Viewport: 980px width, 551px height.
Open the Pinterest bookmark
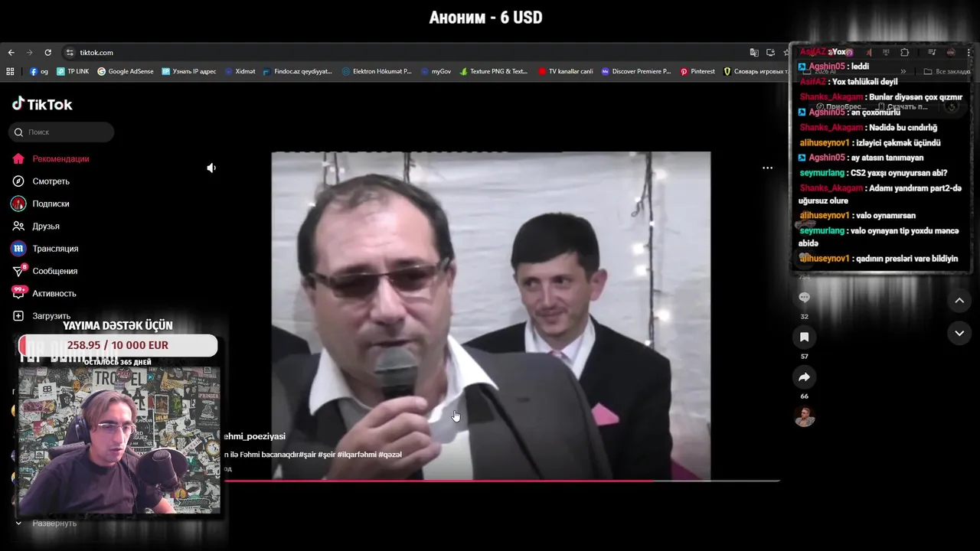pyautogui.click(x=697, y=71)
